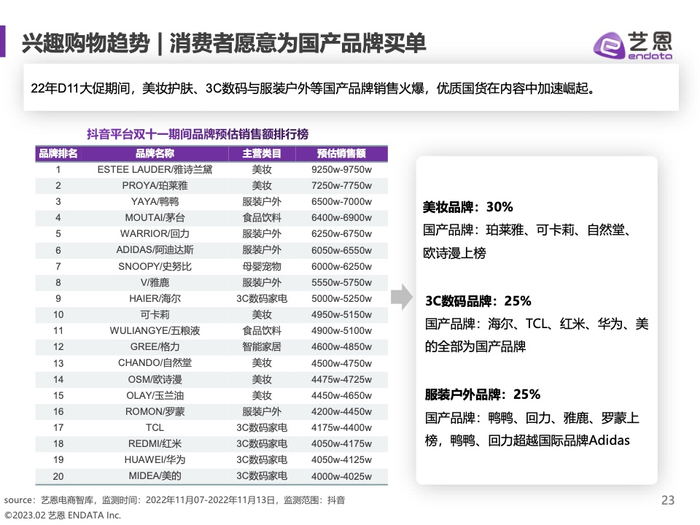This screenshot has width=700, height=525.
Task: Click the heading 美妆品牌：30%
Action: [x=468, y=207]
